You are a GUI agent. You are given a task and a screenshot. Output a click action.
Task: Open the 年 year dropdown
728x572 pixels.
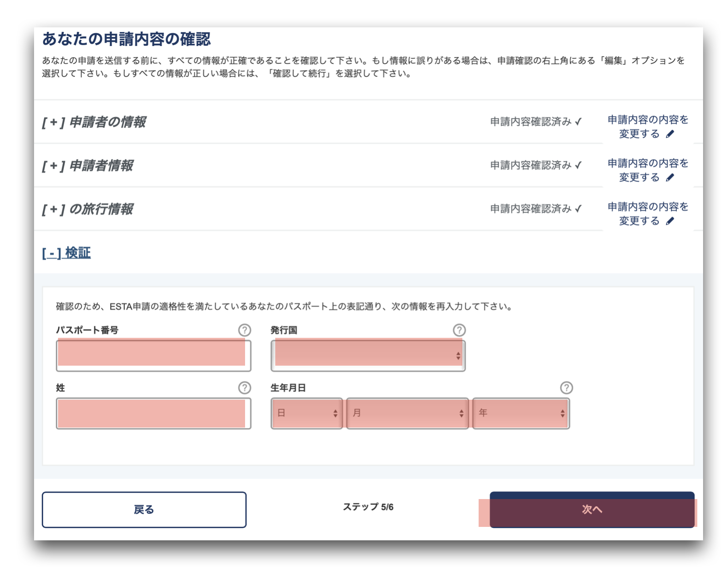pos(521,413)
